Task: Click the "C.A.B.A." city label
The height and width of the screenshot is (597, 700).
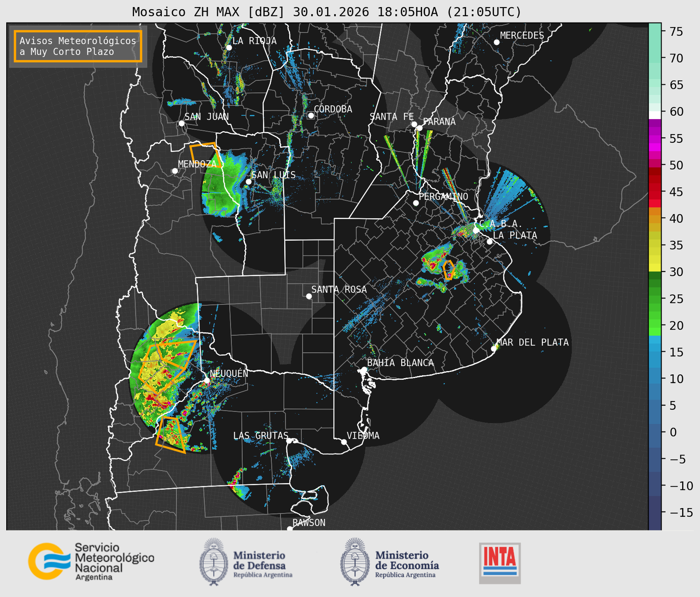Action: coord(500,224)
